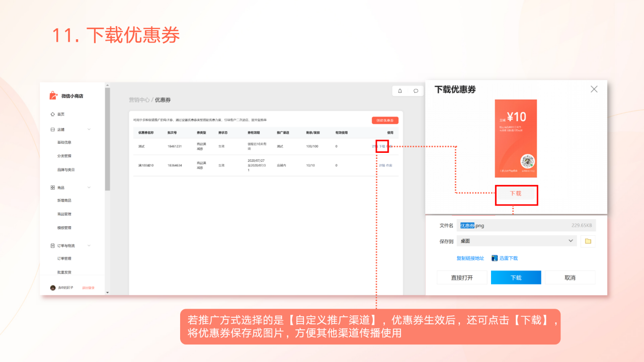Screen dimensions: 644x362
Task: Click the 迅雷下载 link
Action: [x=508, y=258]
